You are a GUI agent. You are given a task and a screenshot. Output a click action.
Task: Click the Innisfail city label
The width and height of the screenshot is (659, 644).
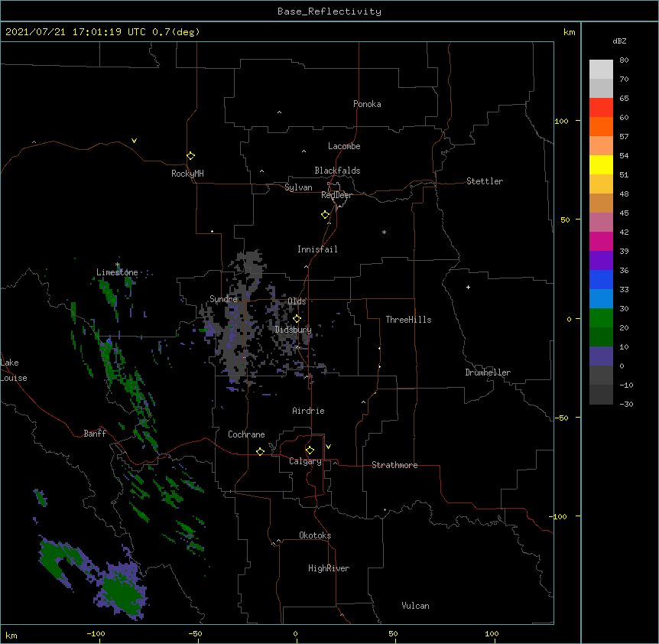317,249
